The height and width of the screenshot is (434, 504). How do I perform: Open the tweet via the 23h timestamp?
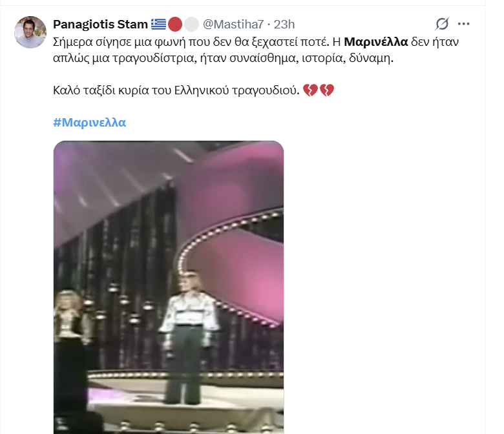pyautogui.click(x=284, y=25)
